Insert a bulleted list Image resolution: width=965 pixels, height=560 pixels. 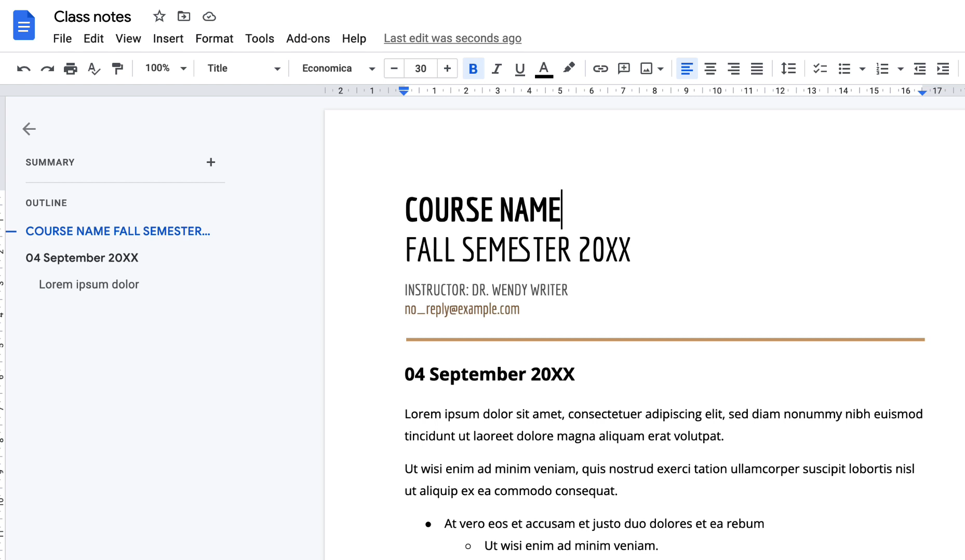(x=845, y=69)
